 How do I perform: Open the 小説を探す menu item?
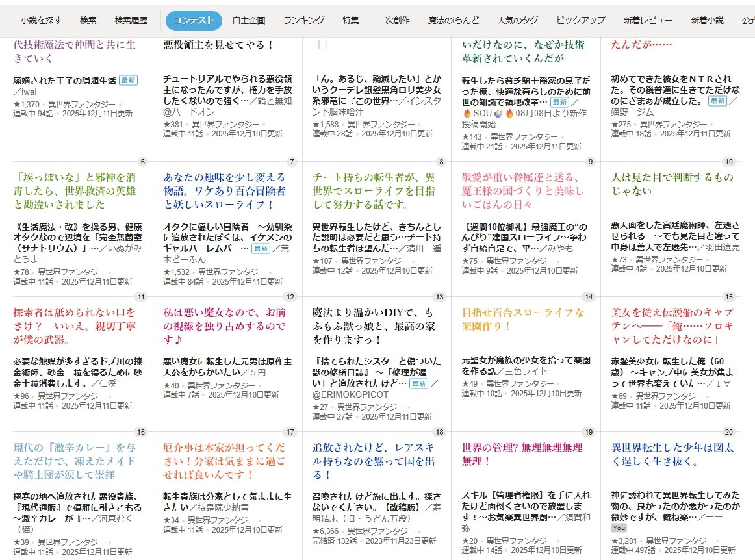tap(41, 20)
